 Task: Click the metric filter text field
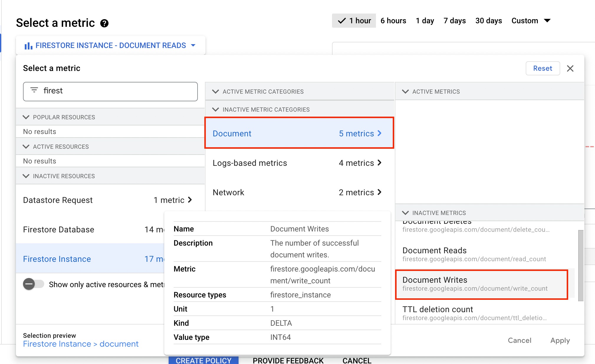tap(118, 91)
